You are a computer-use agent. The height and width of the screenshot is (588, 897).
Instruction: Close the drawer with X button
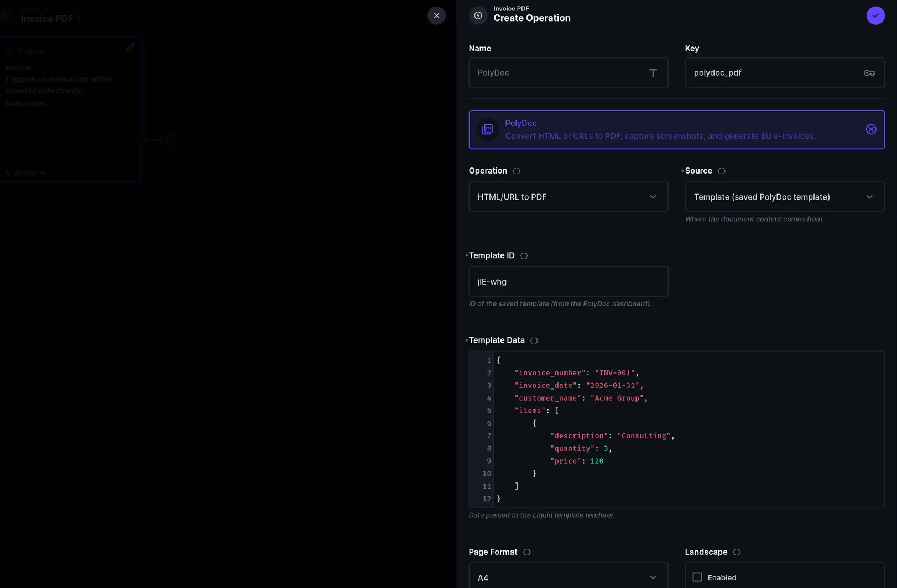point(436,15)
